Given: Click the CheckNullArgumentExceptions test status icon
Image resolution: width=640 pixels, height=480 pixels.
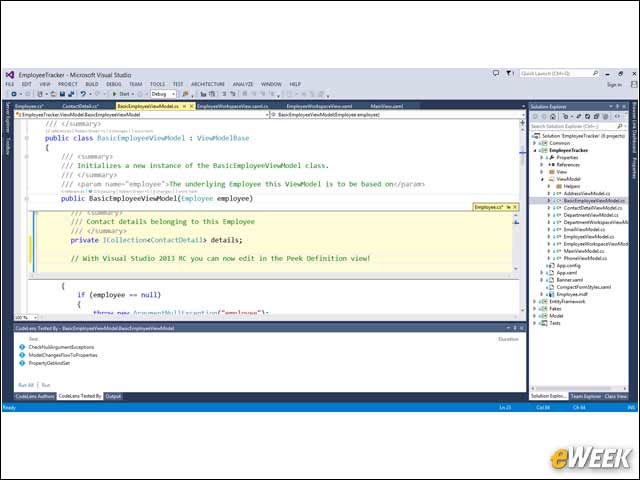Looking at the screenshot, I should pos(22,347).
